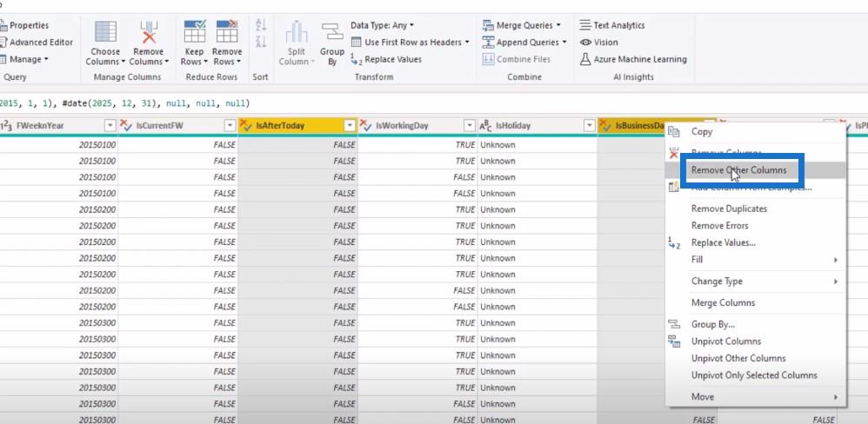Open the Keep Rows tool

[x=194, y=43]
